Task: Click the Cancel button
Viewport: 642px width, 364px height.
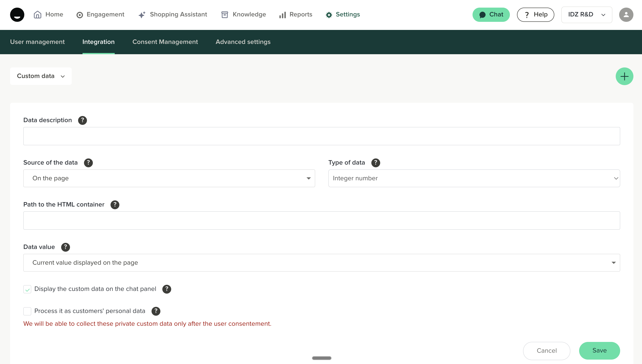Action: point(546,351)
